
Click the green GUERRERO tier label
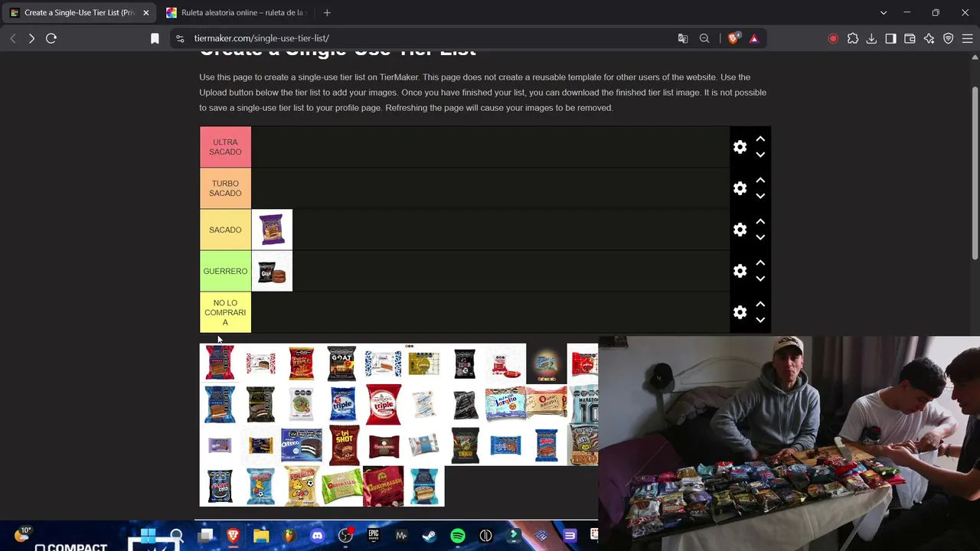point(225,271)
